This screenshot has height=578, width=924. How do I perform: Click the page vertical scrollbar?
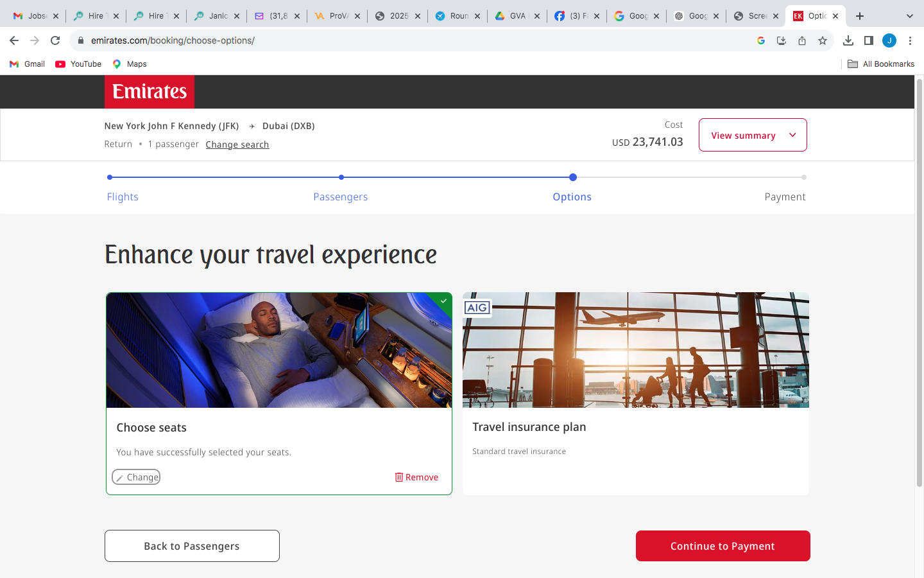pyautogui.click(x=919, y=283)
